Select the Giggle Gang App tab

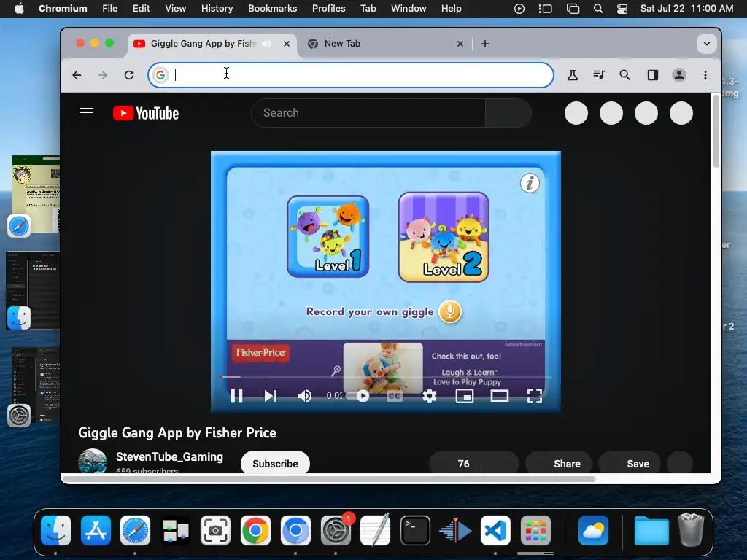[212, 44]
